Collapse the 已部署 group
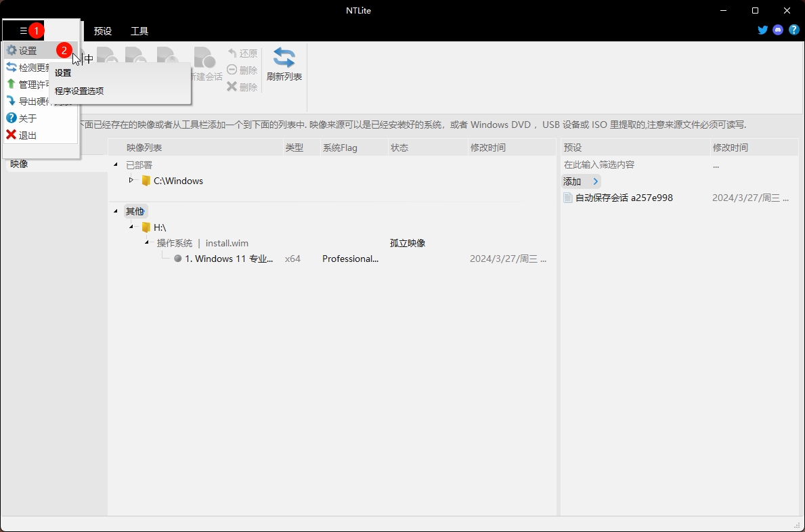805x532 pixels. [x=116, y=164]
